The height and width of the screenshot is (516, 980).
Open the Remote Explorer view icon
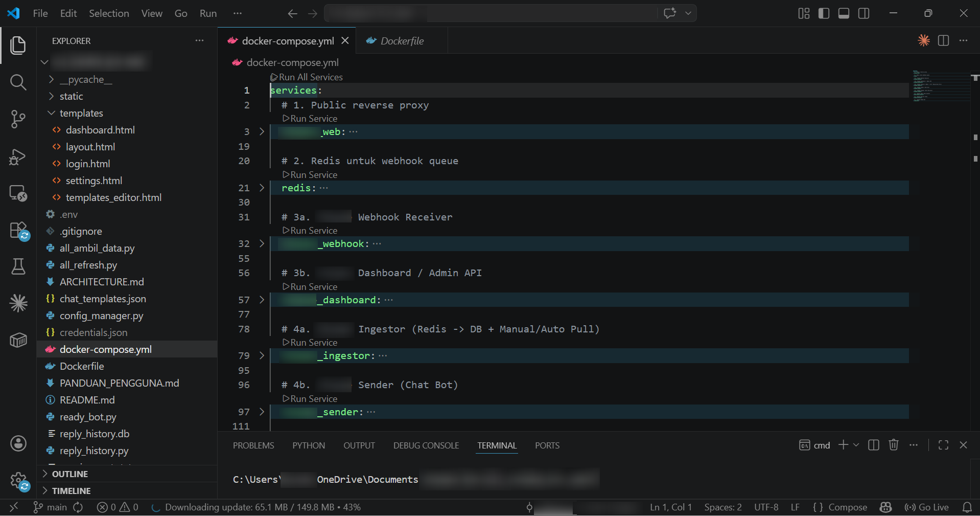[18, 193]
